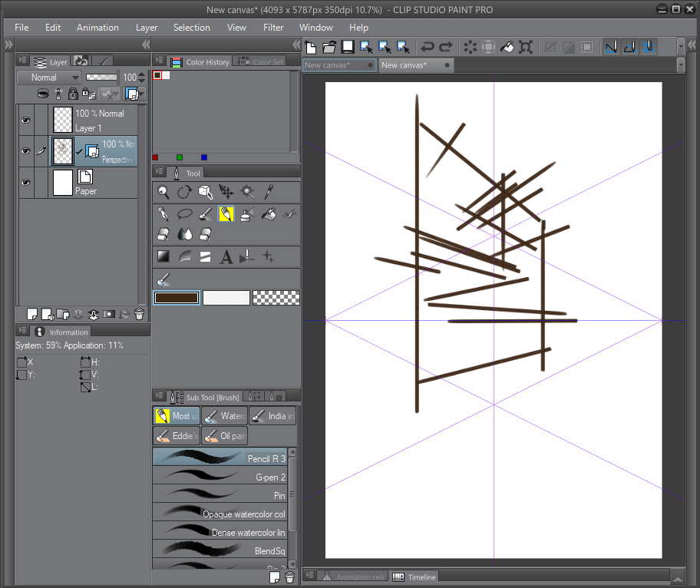Pick the Eyedropper tool
The width and height of the screenshot is (700, 588).
tap(269, 192)
